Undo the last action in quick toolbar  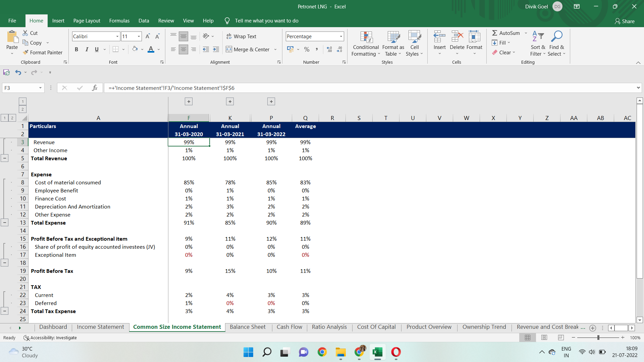click(x=18, y=72)
